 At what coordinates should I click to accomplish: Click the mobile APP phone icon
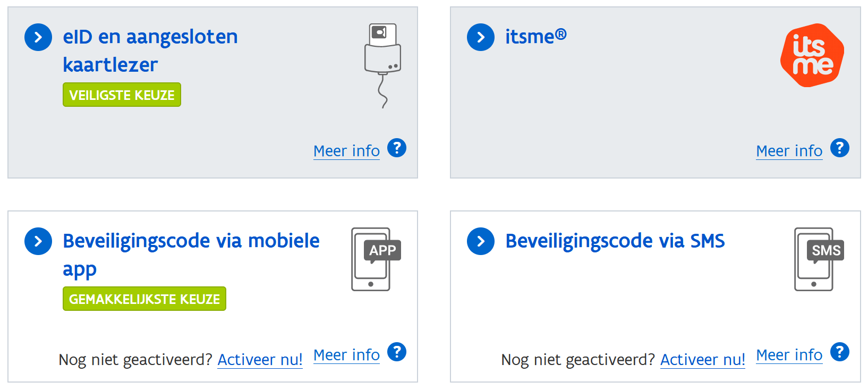375,259
